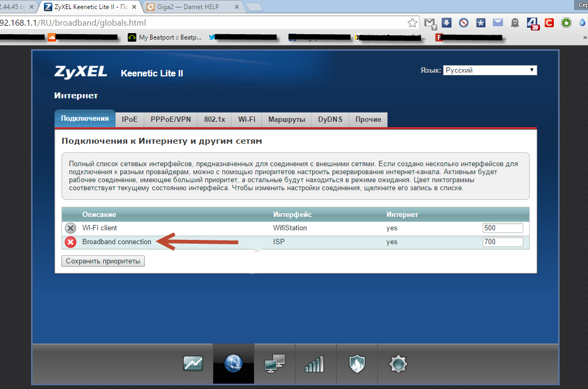Open the Twitter bookmark icon

pos(212,37)
